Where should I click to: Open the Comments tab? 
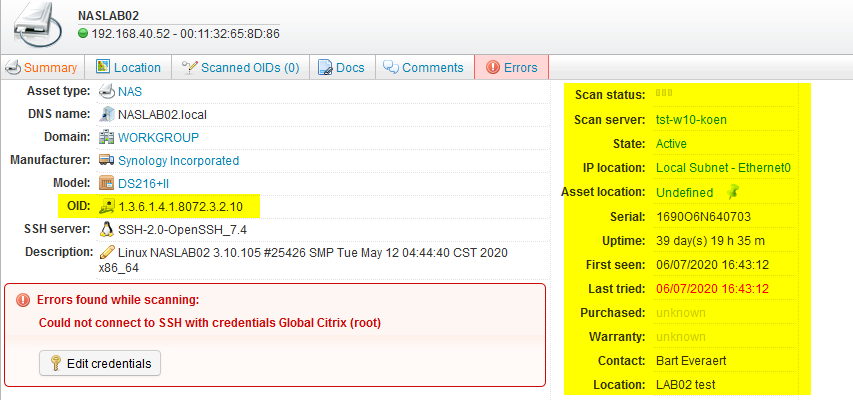point(424,68)
